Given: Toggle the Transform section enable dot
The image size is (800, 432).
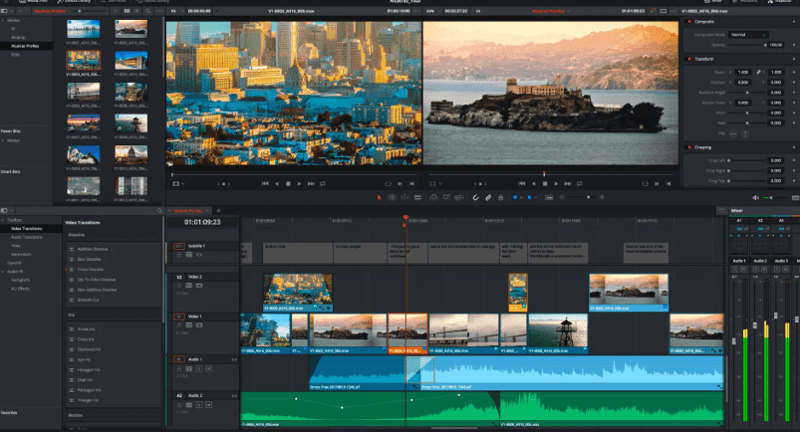Looking at the screenshot, I should pos(687,59).
